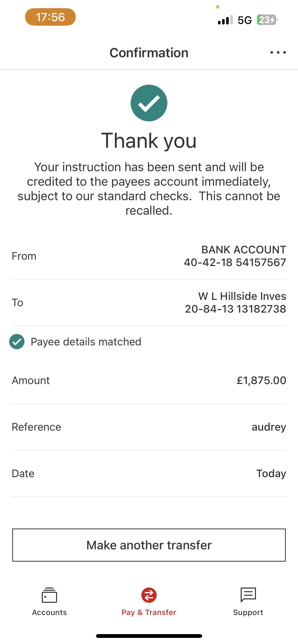Tap the Today date value
Viewport: 298px width, 644px height.
[x=271, y=474]
